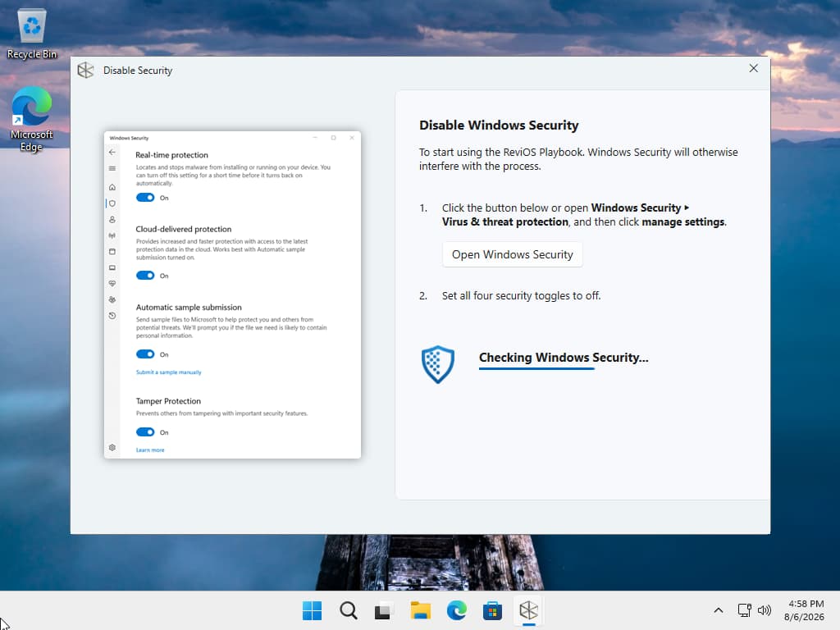Screen dimensions: 840x630
Task: Select the 'Checking Windows Security...' status text
Action: pyautogui.click(x=564, y=358)
